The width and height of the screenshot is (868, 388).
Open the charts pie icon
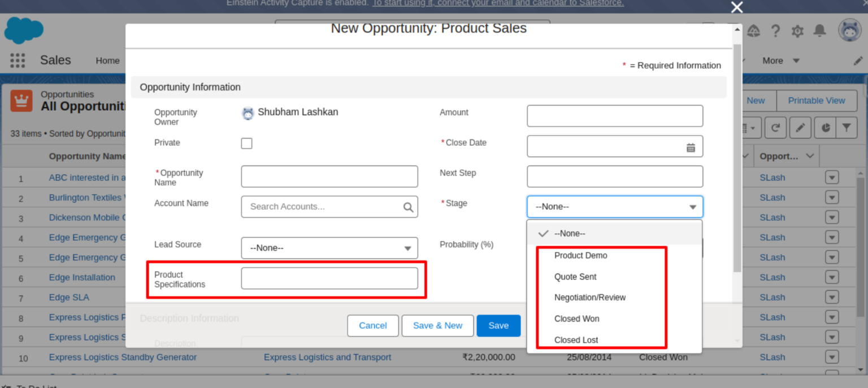click(x=824, y=128)
